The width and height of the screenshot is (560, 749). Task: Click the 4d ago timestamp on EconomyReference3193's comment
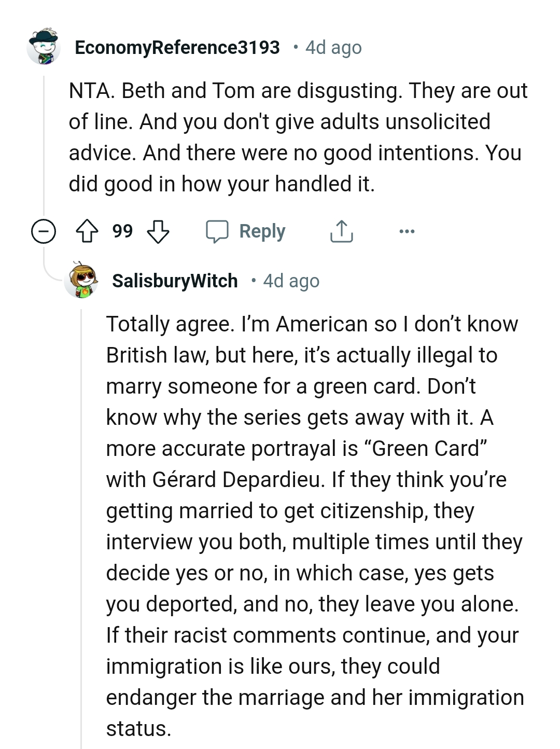333,47
